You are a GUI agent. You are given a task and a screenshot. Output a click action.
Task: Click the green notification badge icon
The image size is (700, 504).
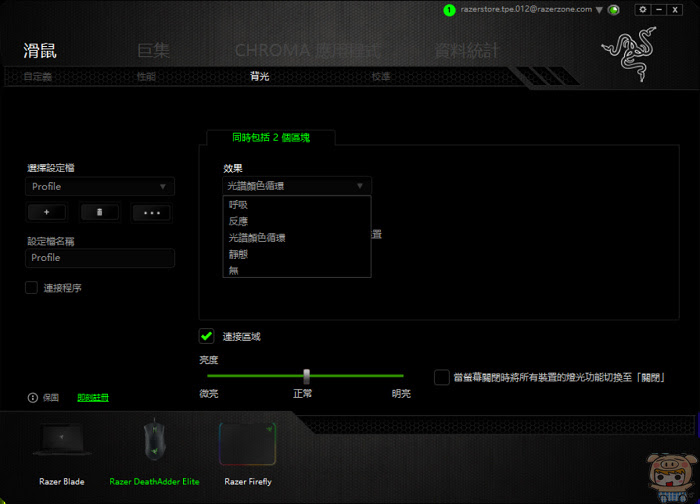point(449,10)
